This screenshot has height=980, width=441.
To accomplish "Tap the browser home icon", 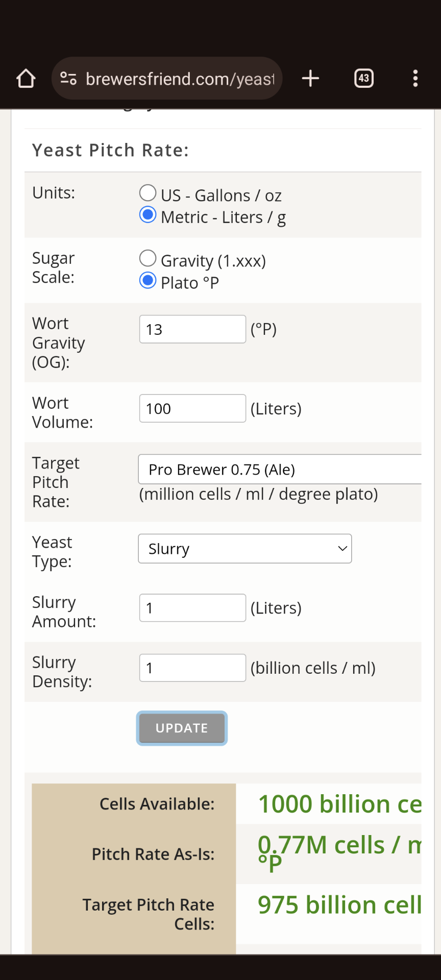I will coord(26,79).
